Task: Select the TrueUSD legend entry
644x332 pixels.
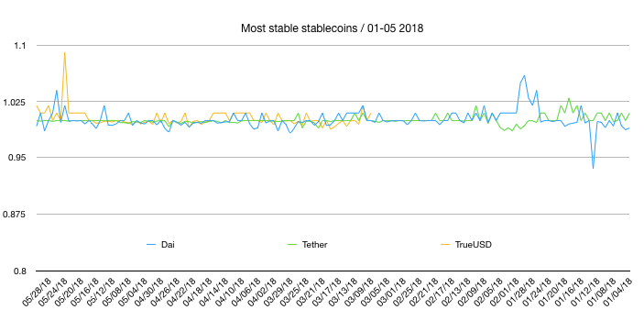Action: pos(465,244)
